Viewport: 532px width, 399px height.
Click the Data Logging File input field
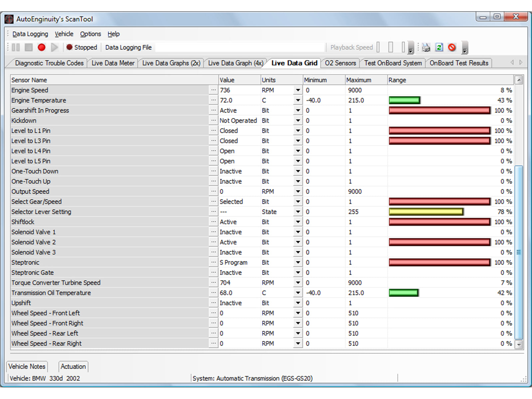tap(240, 48)
